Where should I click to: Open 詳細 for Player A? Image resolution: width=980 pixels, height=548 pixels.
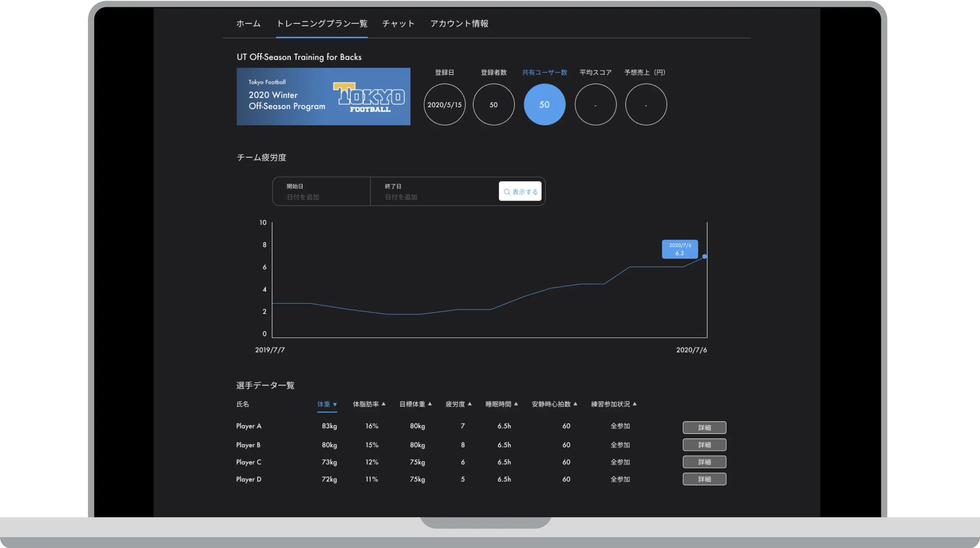click(x=704, y=427)
